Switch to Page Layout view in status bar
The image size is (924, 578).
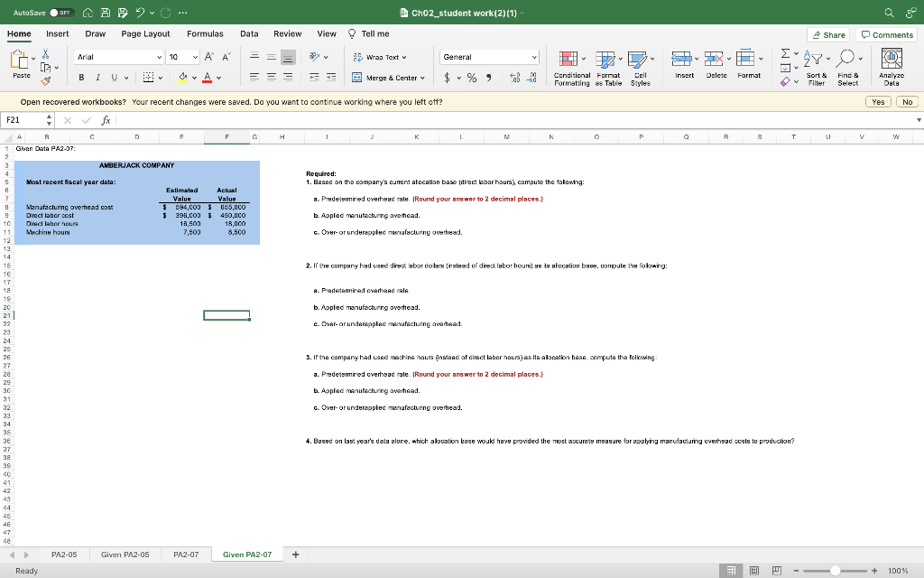tap(754, 571)
